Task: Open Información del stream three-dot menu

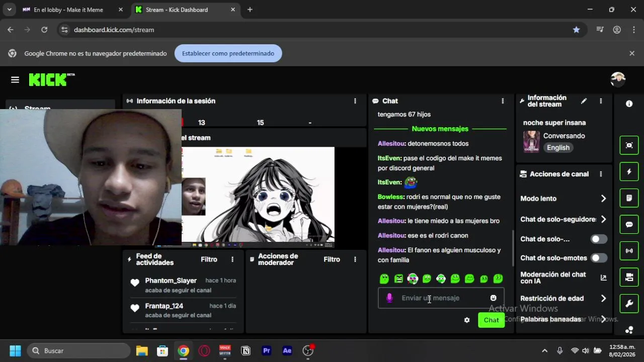Action: point(601,101)
